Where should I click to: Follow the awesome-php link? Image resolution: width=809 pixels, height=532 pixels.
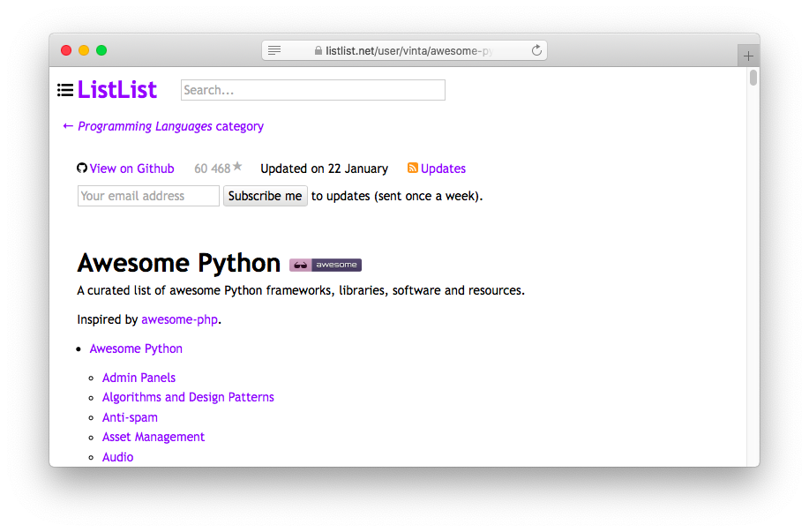(x=179, y=319)
